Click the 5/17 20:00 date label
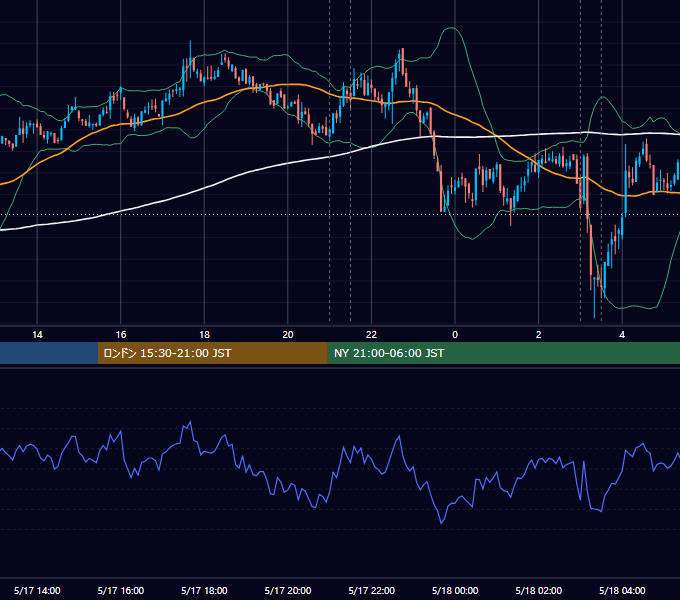This screenshot has width=680, height=600. (288, 590)
